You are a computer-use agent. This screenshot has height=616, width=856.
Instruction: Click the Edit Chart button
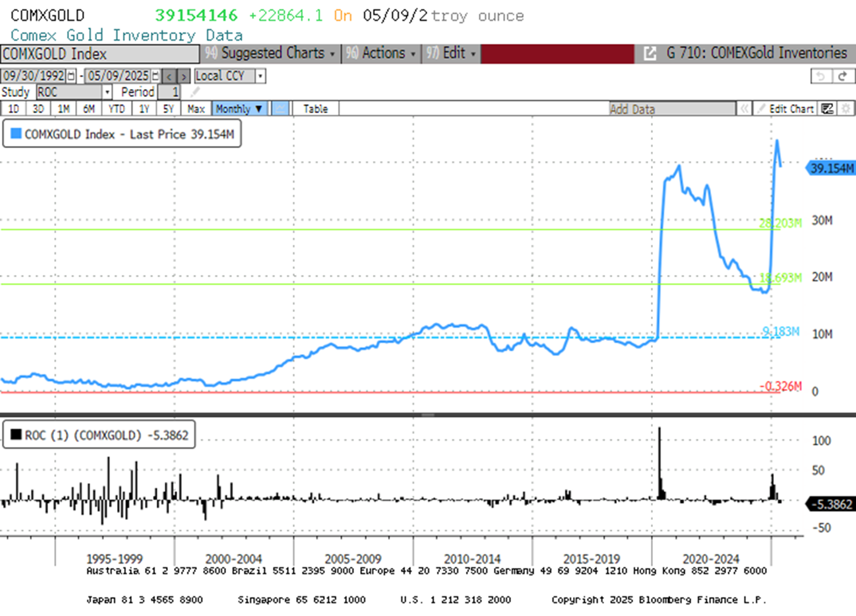click(x=792, y=109)
